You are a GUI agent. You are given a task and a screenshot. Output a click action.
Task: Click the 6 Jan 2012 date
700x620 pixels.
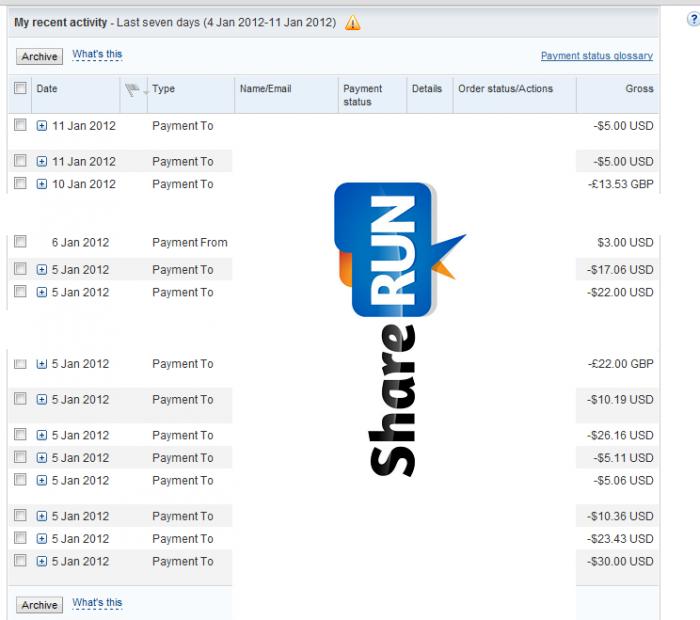pyautogui.click(x=80, y=242)
